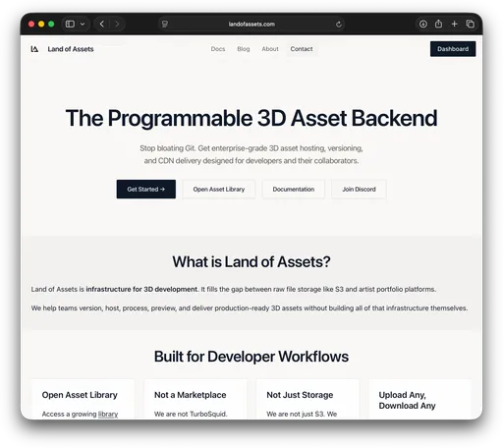This screenshot has width=503, height=448.
Task: Click the bold 'infrastructure for 3D development' text
Action: [x=141, y=289]
